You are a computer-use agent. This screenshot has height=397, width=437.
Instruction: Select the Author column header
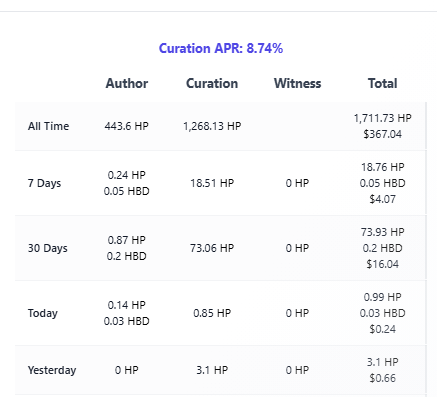[x=127, y=83]
